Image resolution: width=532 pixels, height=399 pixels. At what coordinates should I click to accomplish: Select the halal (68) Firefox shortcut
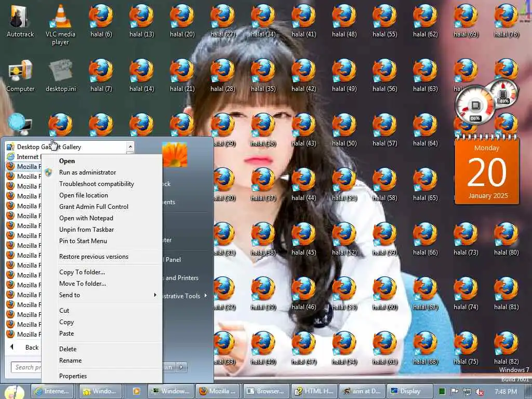(x=425, y=349)
